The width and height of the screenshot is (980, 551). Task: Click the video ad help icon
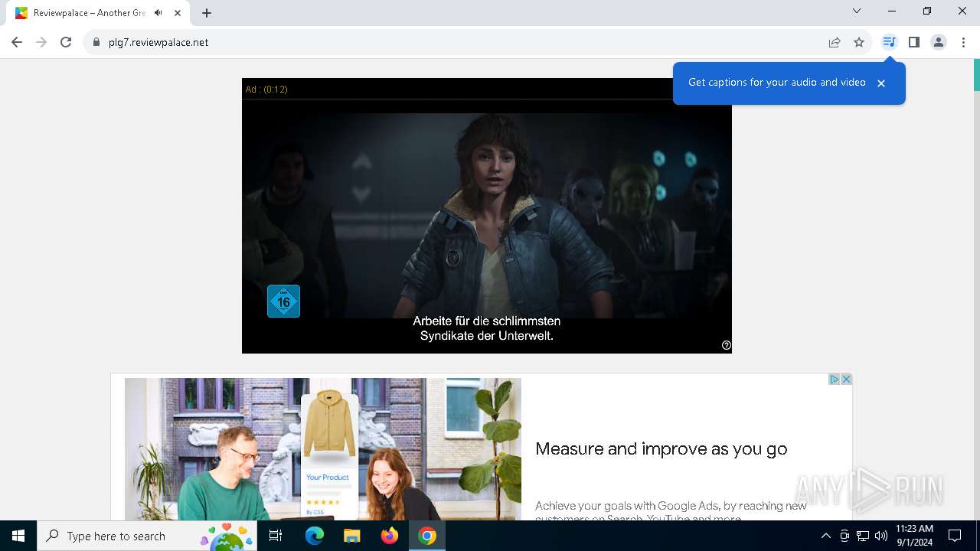point(727,345)
